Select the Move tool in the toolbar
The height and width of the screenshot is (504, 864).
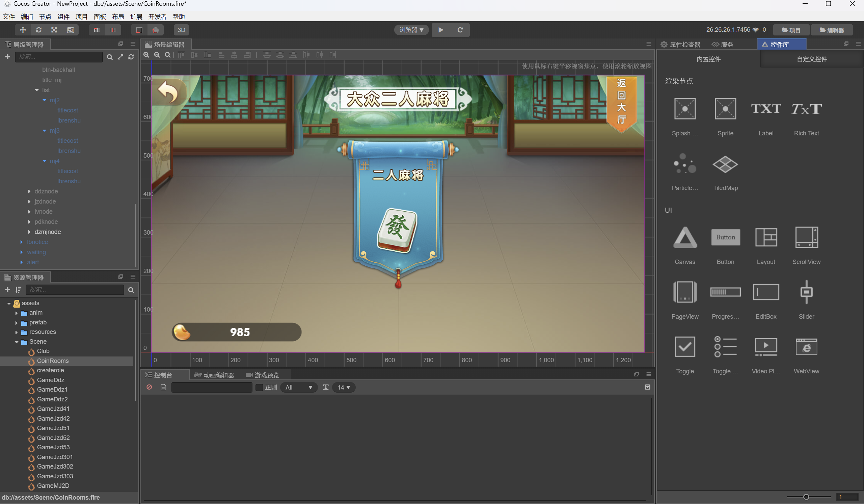click(23, 30)
